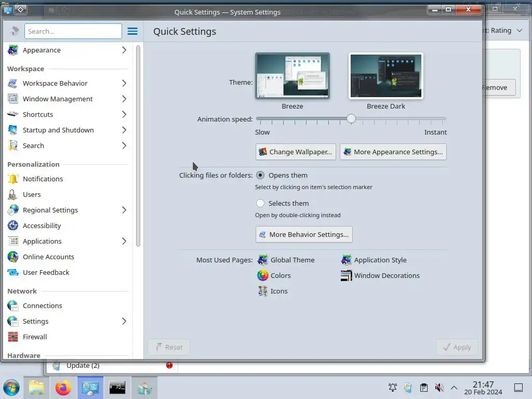Screen dimensions: 532x399
Task: Open the hamburger menu beside search
Action: click(x=132, y=31)
